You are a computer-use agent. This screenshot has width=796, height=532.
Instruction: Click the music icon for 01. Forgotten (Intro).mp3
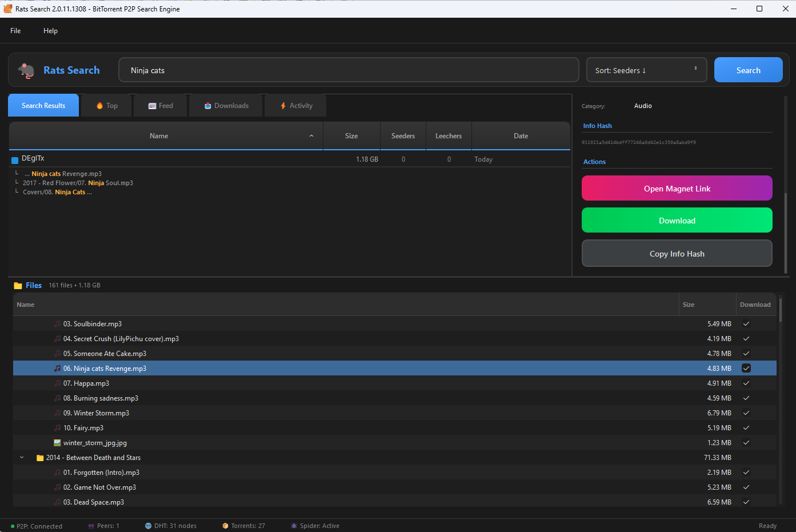tap(57, 473)
